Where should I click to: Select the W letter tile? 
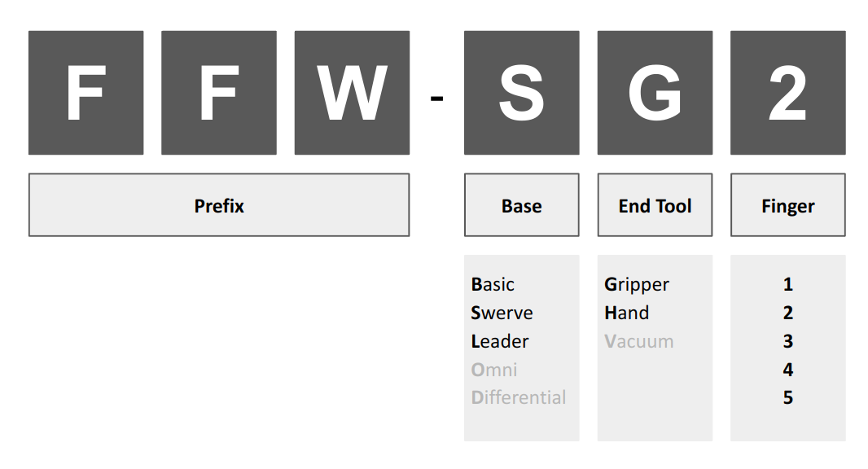(352, 93)
